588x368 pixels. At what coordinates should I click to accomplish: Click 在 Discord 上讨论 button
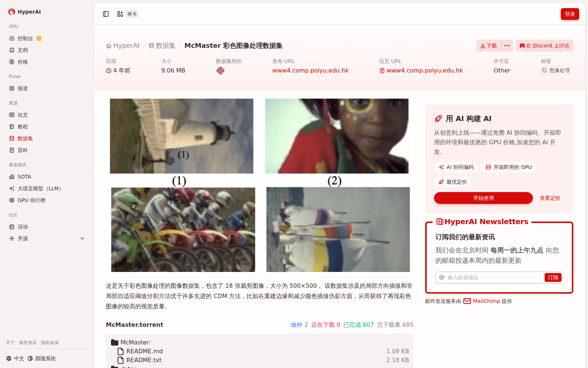click(544, 46)
